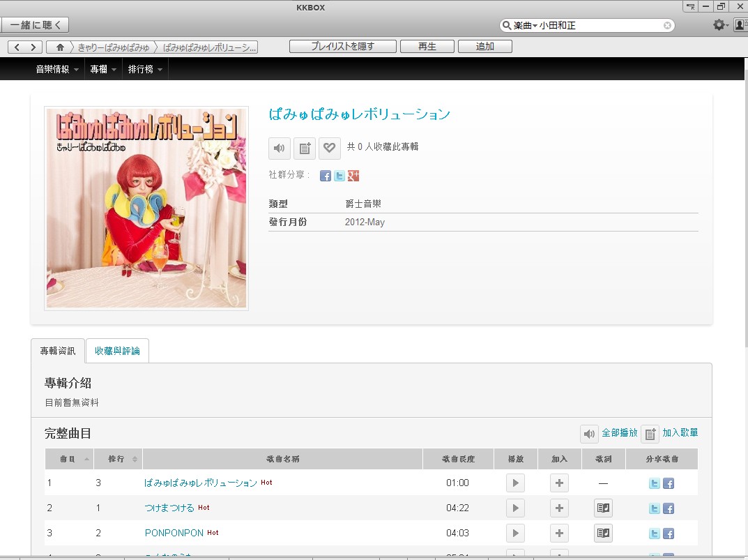Play track ぱみゅぱみゅレボリューション
Screen dimensions: 748x560
coord(515,483)
